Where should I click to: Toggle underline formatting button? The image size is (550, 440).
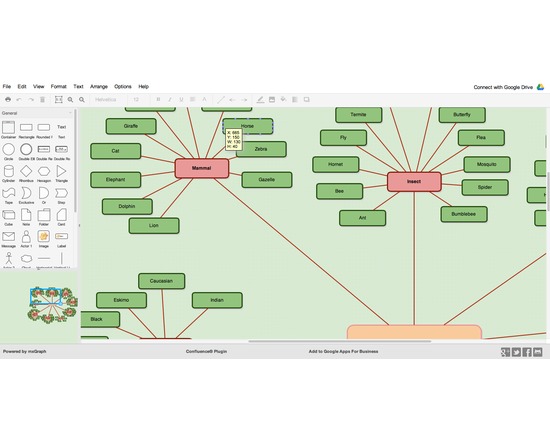coord(181,100)
